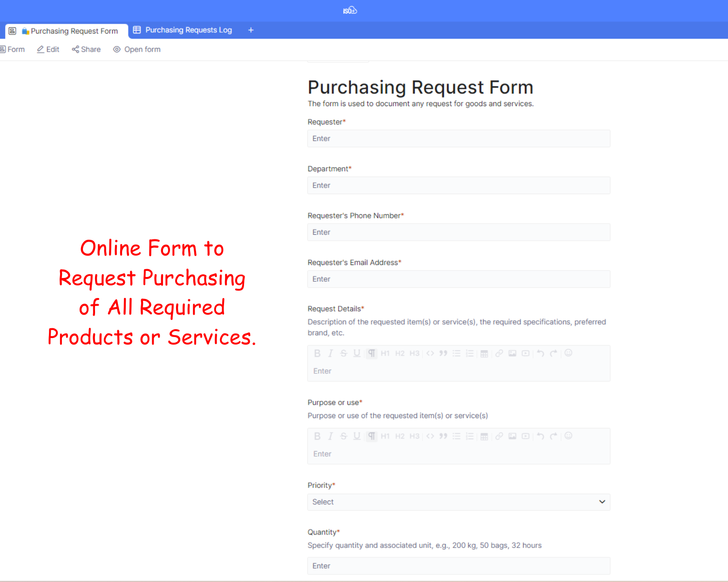Screen dimensions: 728x582
Task: Toggle italic in Request Details editor
Action: tap(330, 353)
